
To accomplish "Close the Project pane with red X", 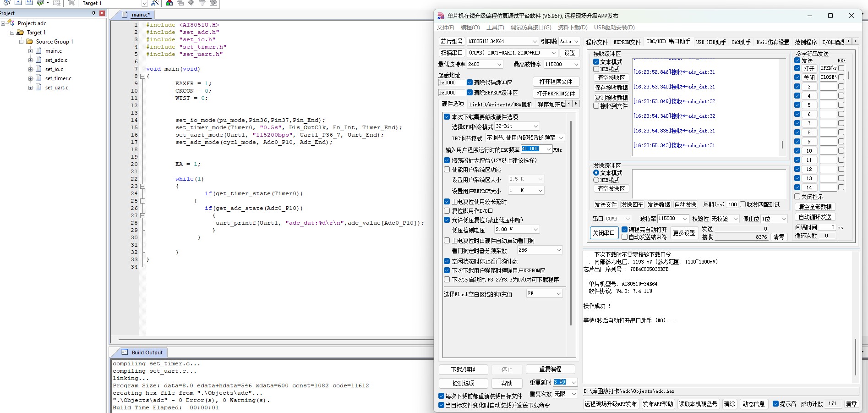I will [102, 13].
